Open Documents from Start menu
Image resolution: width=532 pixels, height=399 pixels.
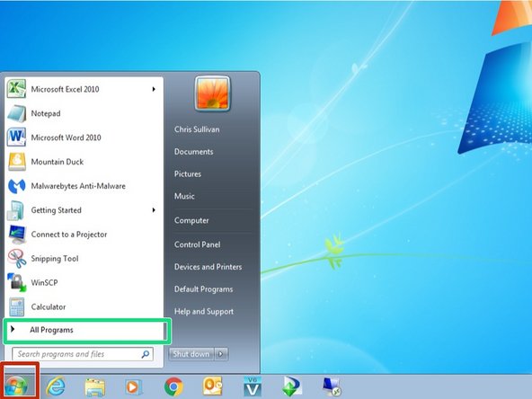(194, 152)
